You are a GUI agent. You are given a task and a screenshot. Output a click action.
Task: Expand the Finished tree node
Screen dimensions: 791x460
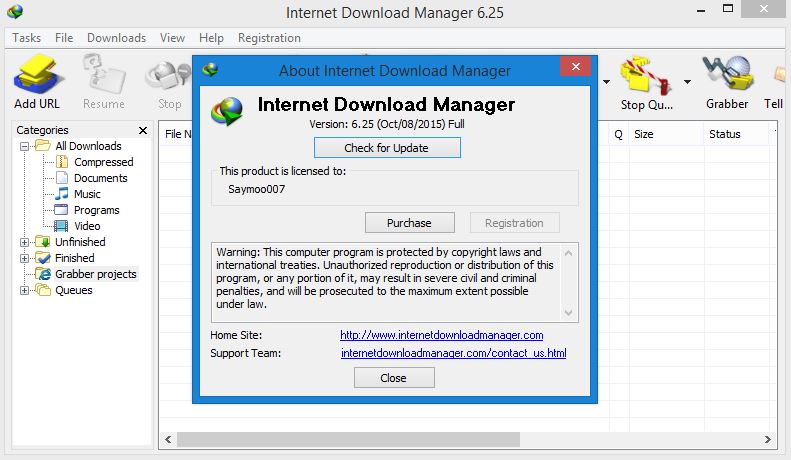click(x=24, y=258)
